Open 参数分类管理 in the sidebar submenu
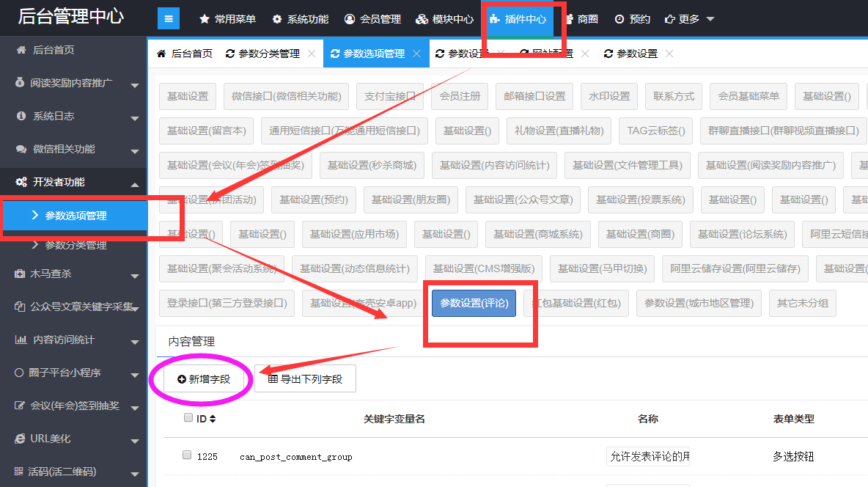 76,245
